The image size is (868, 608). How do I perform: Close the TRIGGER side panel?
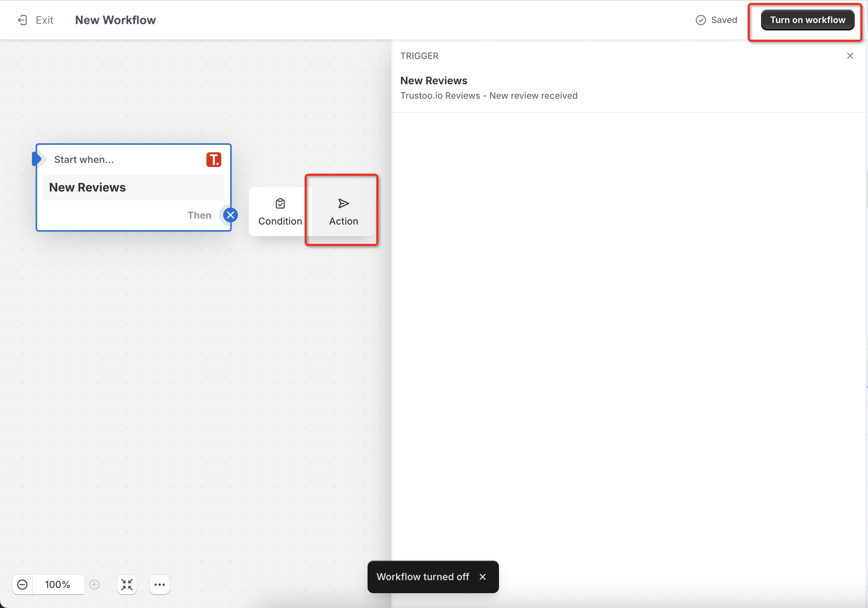850,56
